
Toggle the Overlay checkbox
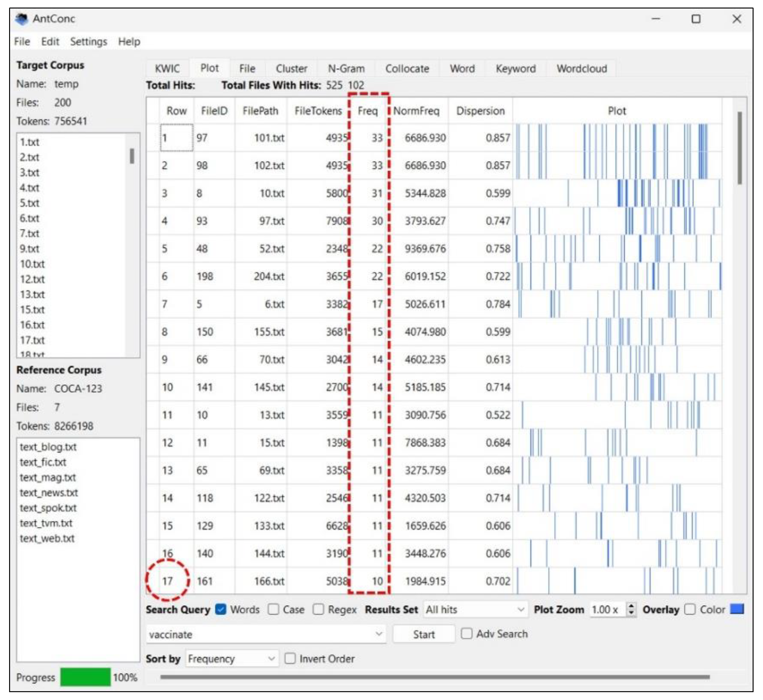(690, 609)
